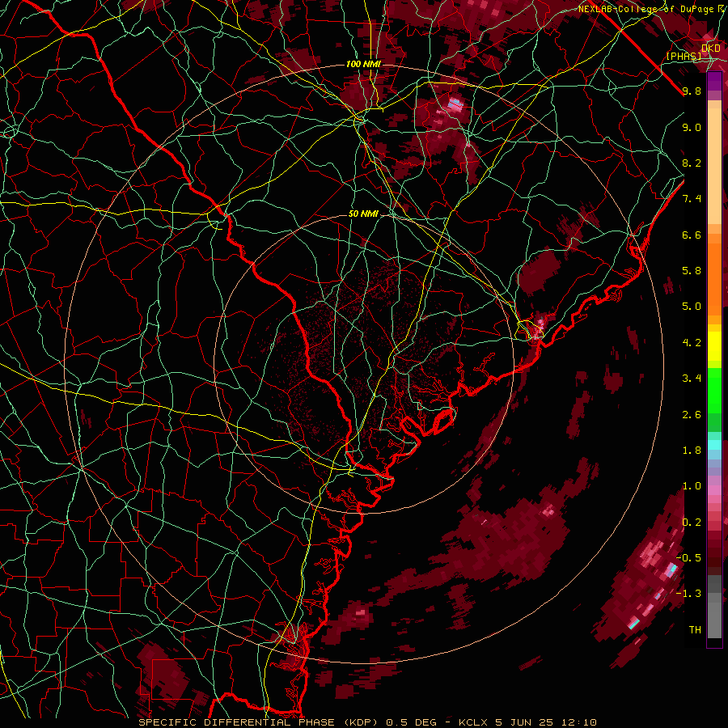The height and width of the screenshot is (728, 728).
Task: Click the "5.0" color scale value
Action: tap(692, 307)
